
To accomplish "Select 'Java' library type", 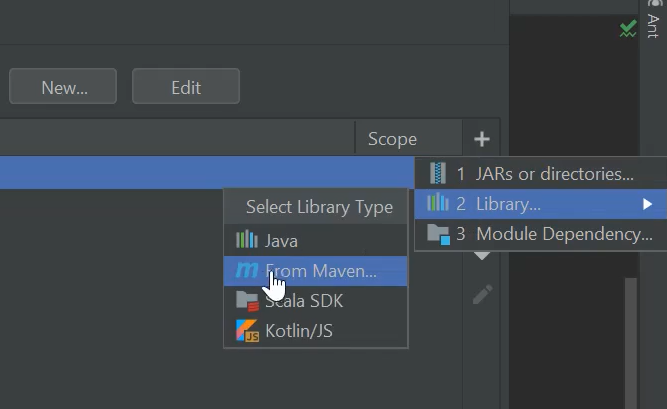I will [x=281, y=240].
